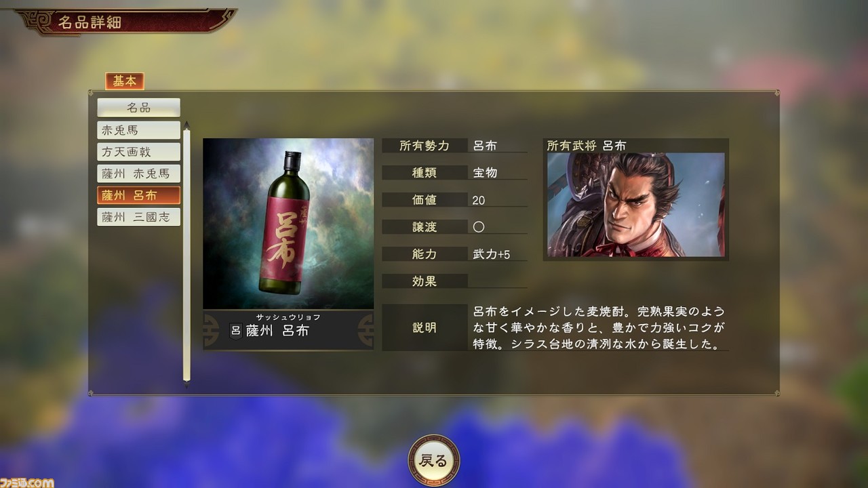
Task: Click the scrollbar down arrow
Action: (x=187, y=384)
